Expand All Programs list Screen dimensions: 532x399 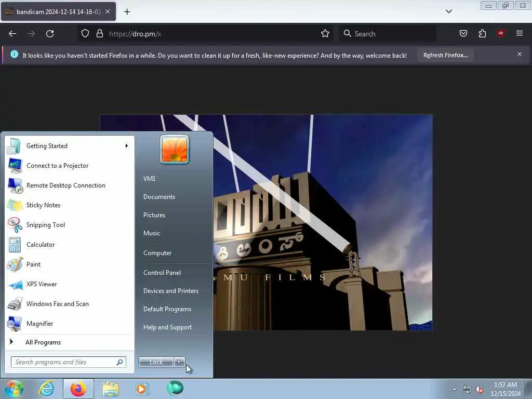pyautogui.click(x=70, y=342)
